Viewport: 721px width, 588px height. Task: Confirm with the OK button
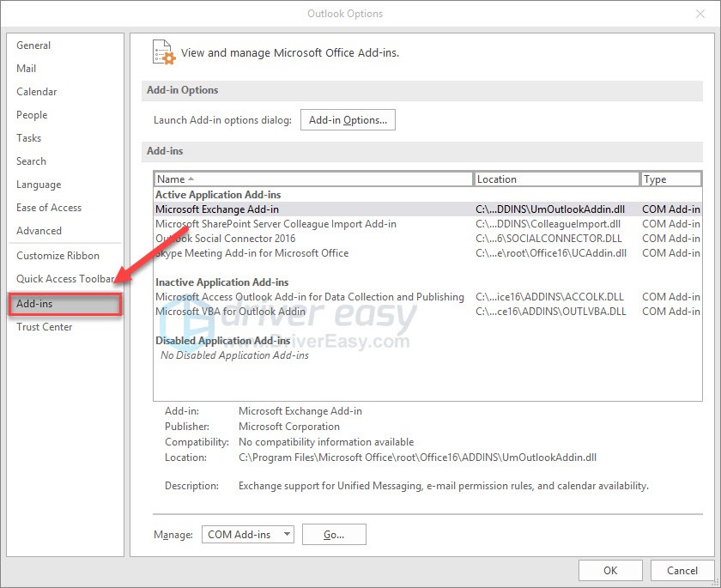[610, 570]
